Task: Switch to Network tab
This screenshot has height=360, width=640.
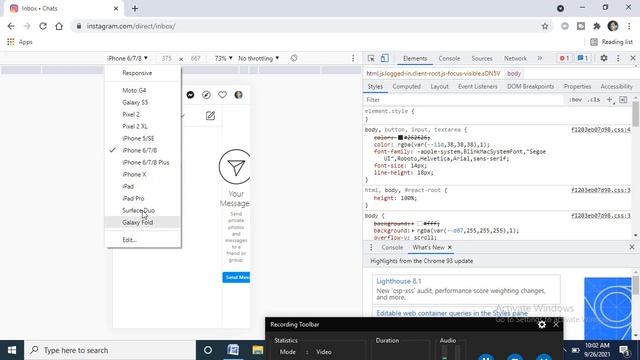Action: [x=515, y=58]
